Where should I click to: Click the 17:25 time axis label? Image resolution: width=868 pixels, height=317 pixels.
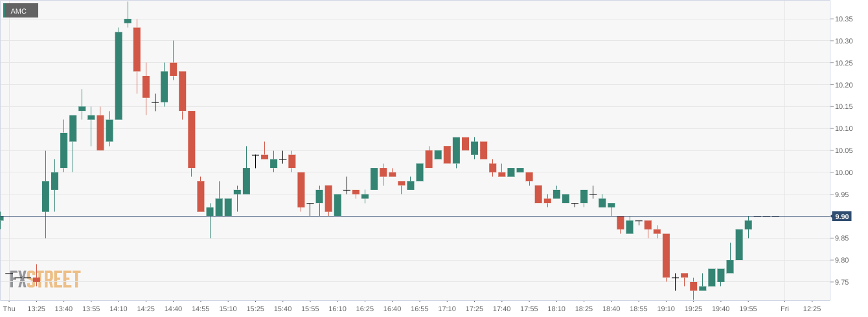click(474, 309)
